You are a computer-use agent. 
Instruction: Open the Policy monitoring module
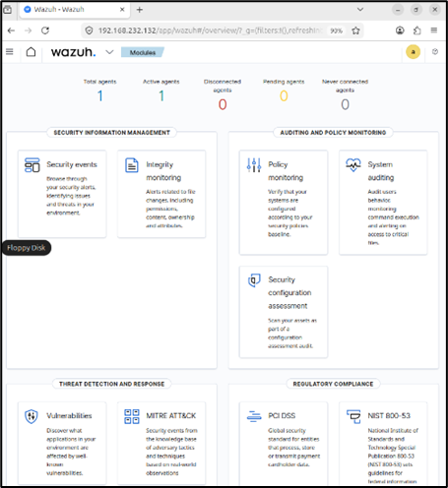(x=284, y=202)
